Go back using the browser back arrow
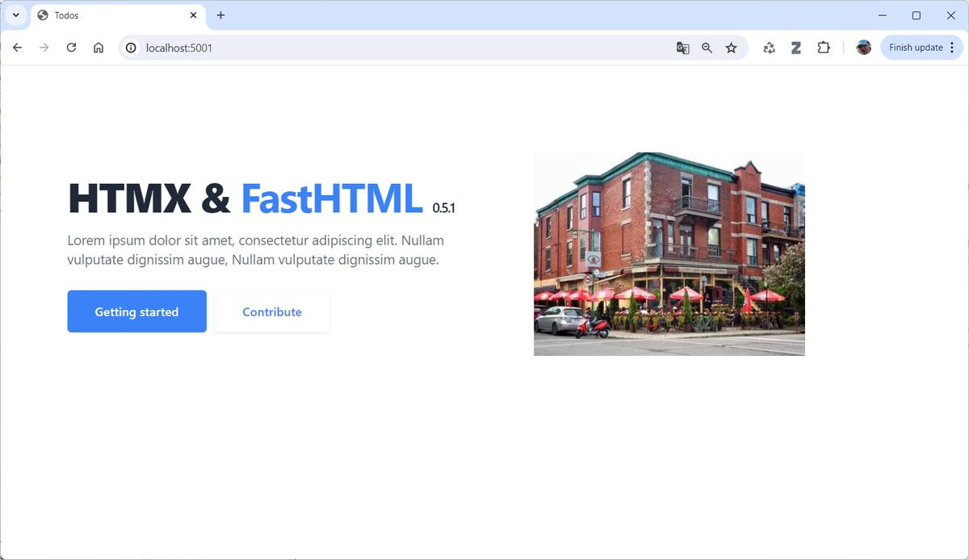 click(x=17, y=48)
